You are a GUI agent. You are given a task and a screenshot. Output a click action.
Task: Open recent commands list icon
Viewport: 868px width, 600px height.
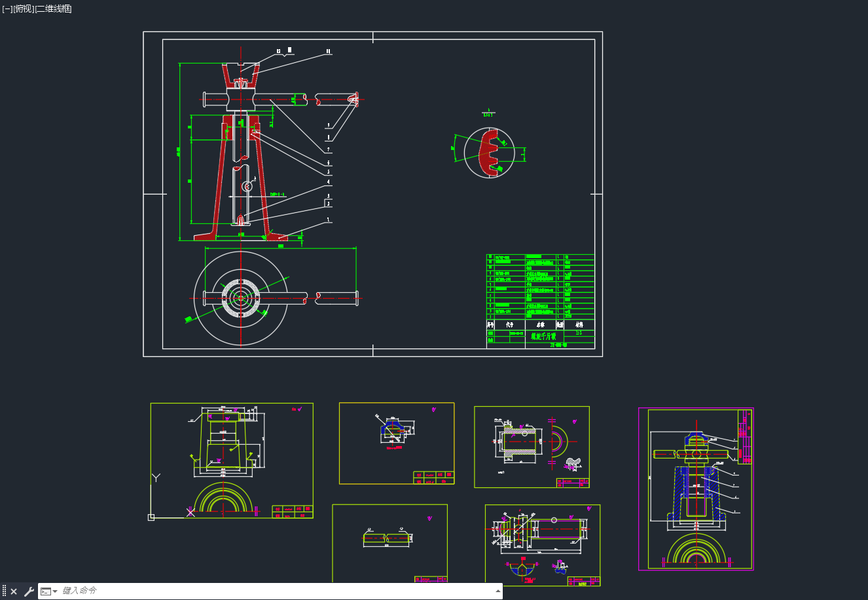click(x=48, y=591)
